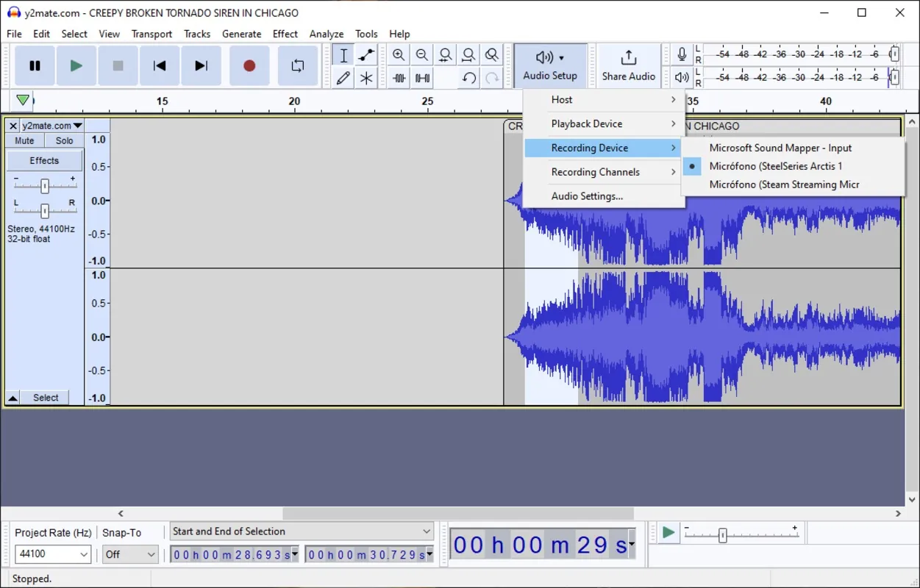The width and height of the screenshot is (920, 588).
Task: Click the Undo arrow icon
Action: [468, 78]
